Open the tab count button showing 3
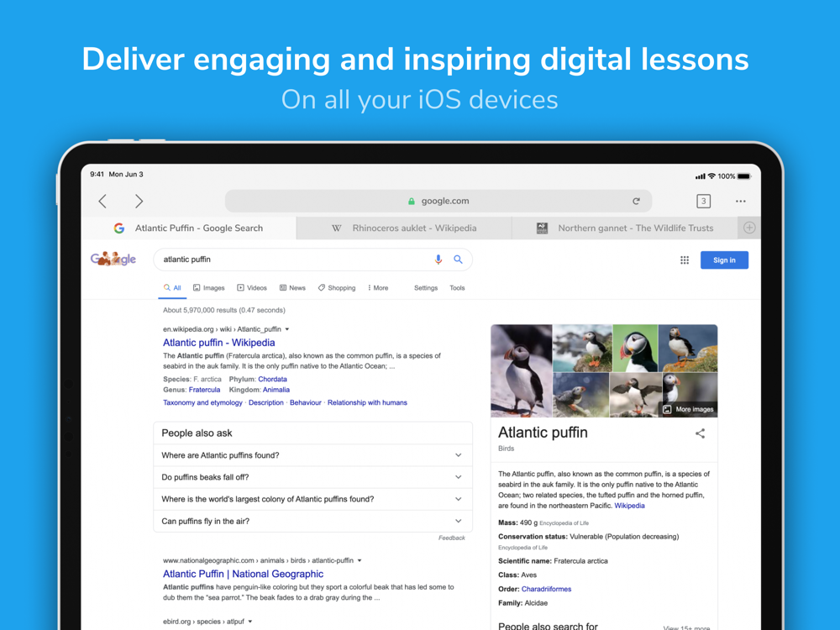Screen dimensions: 840x630 click(703, 202)
